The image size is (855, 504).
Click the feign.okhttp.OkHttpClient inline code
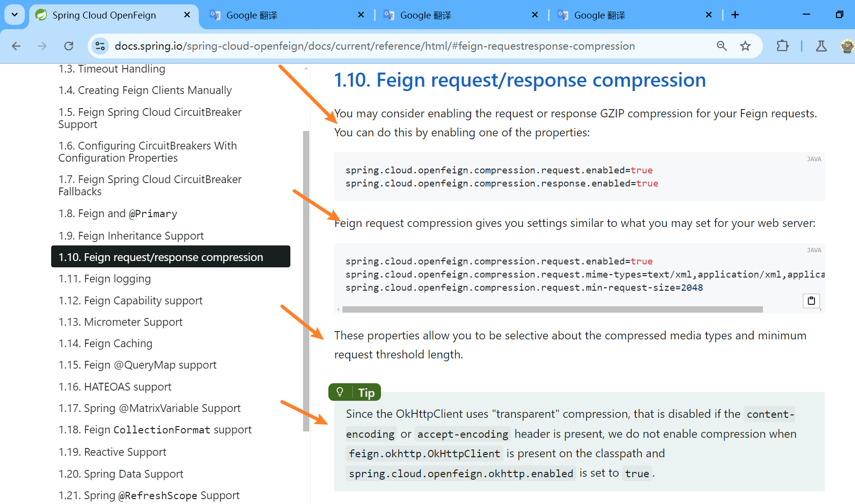[x=424, y=453]
